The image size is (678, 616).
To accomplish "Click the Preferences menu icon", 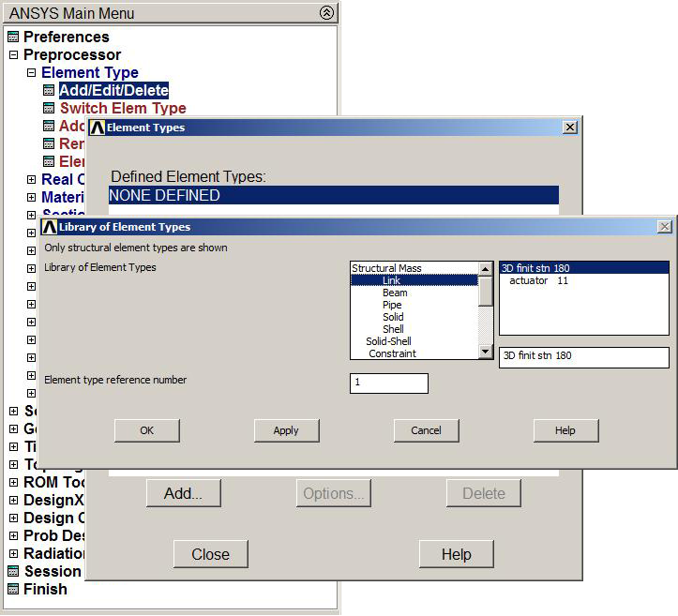I will pyautogui.click(x=13, y=38).
